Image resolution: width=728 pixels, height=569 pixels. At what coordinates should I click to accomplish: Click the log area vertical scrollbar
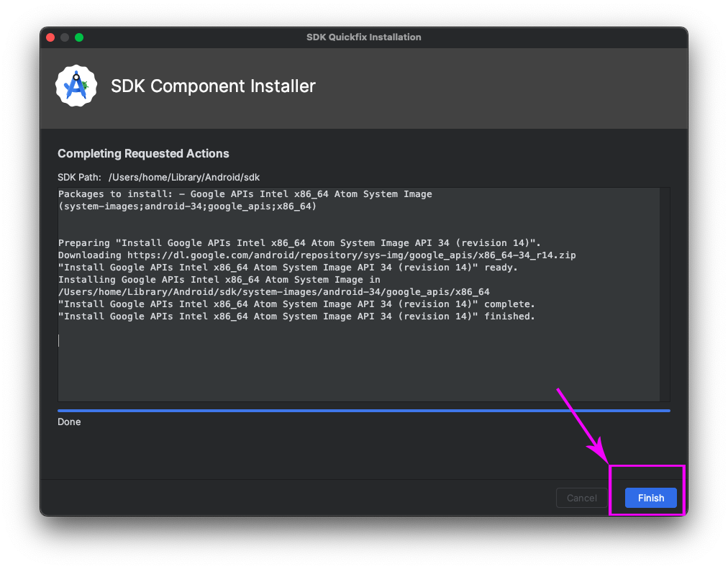coord(665,293)
